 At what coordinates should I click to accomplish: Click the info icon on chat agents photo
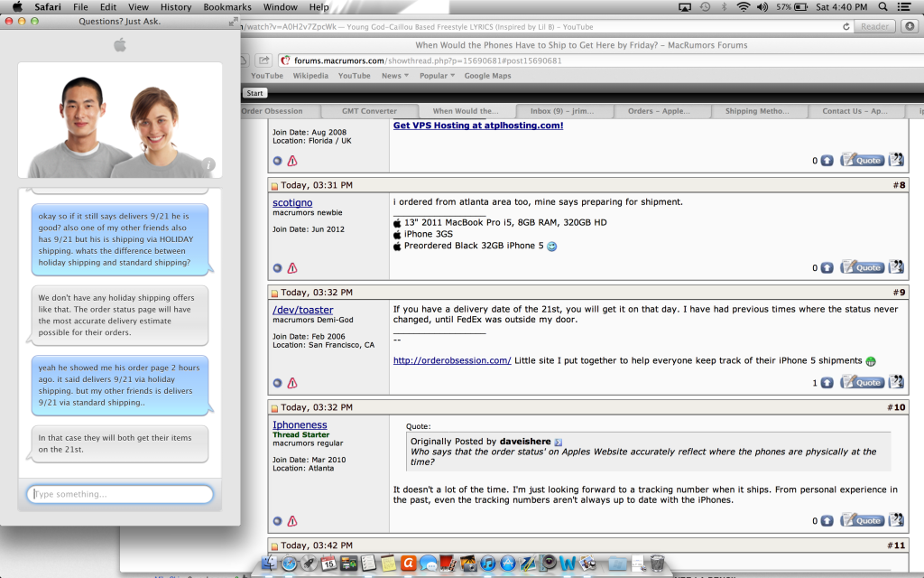coord(208,164)
